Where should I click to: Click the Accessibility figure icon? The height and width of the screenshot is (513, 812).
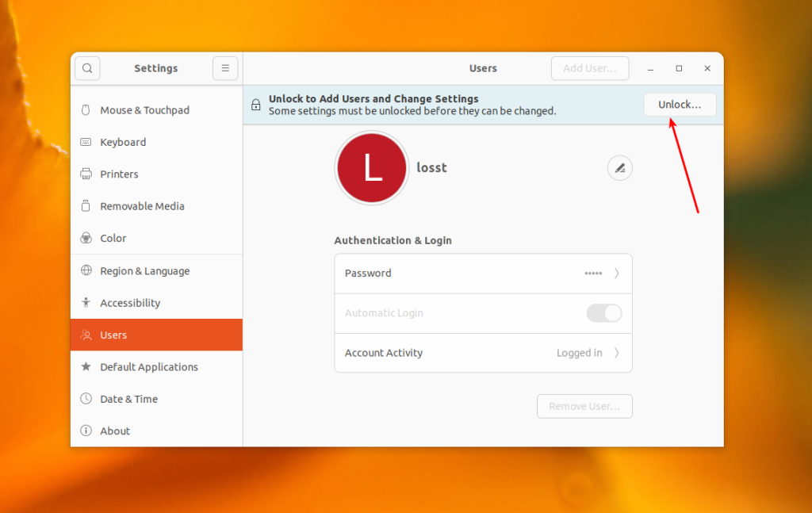coord(86,303)
